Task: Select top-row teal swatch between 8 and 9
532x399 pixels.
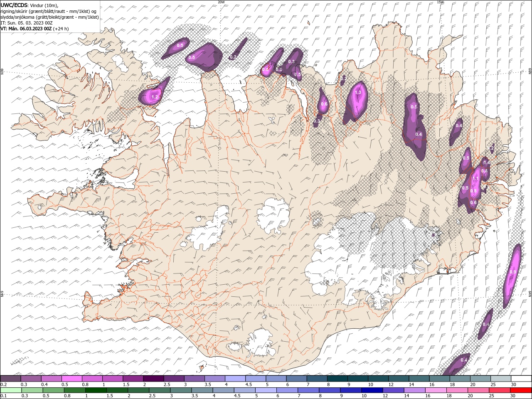Action: coord(337,379)
